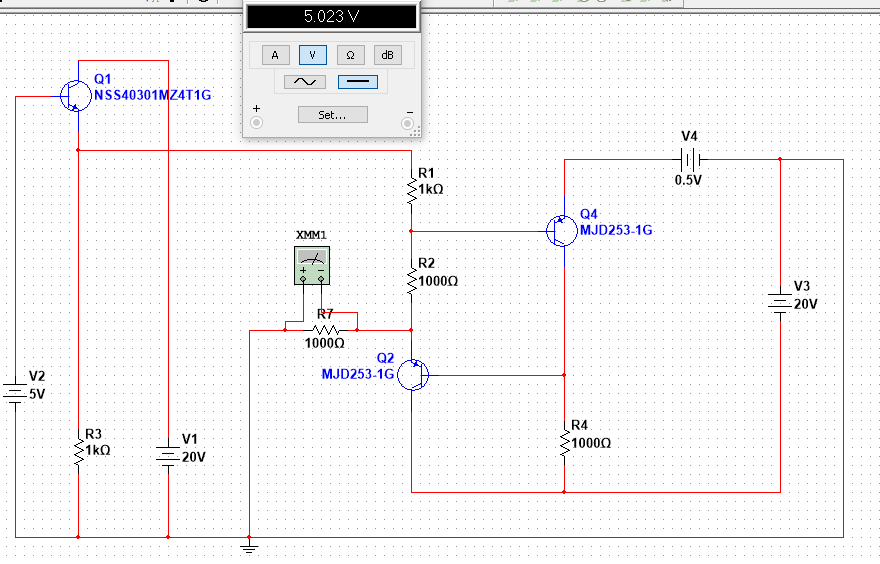Select the V4 0.5V battery symbol

point(689,159)
